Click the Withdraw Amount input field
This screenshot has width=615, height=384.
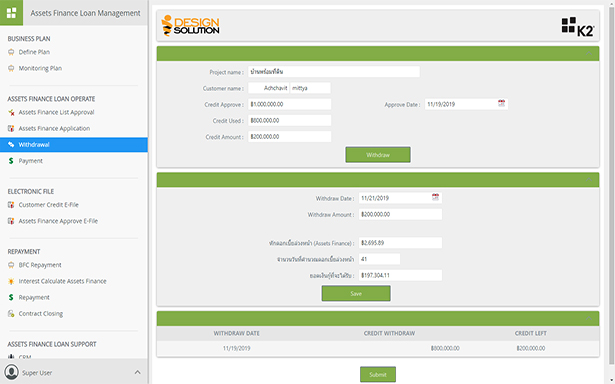pyautogui.click(x=400, y=214)
